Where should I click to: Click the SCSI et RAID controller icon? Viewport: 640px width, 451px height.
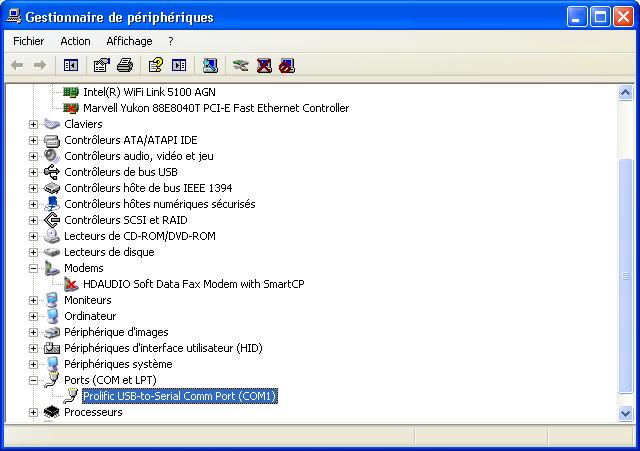click(52, 220)
